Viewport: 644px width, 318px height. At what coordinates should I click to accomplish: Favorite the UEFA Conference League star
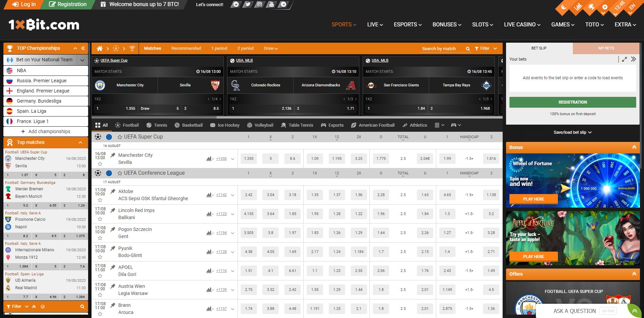point(120,173)
